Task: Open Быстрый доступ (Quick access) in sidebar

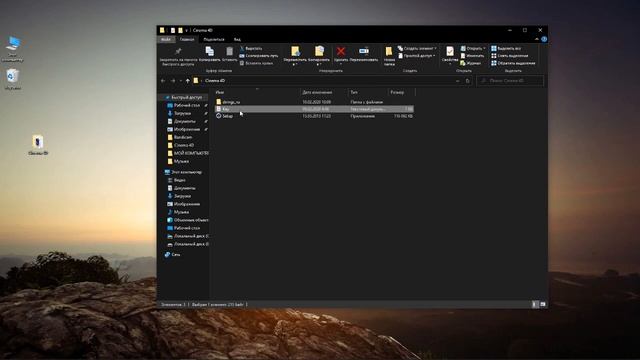Action: tap(186, 98)
